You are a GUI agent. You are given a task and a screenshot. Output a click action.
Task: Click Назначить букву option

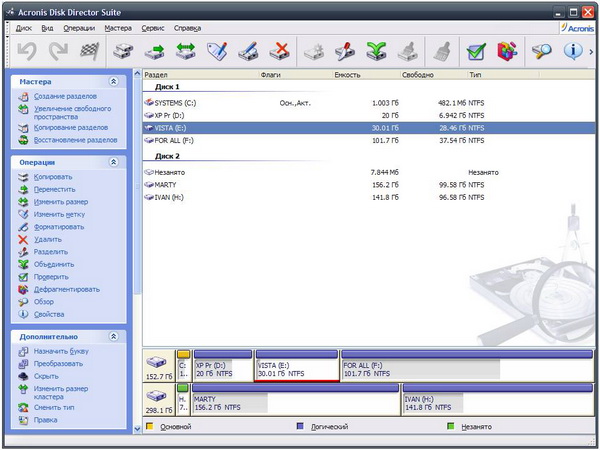(61, 351)
